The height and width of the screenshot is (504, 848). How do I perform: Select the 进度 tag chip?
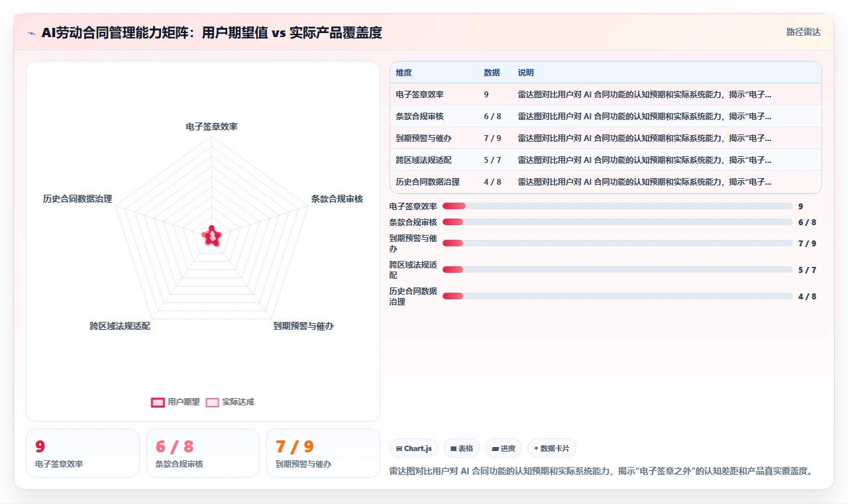click(503, 448)
